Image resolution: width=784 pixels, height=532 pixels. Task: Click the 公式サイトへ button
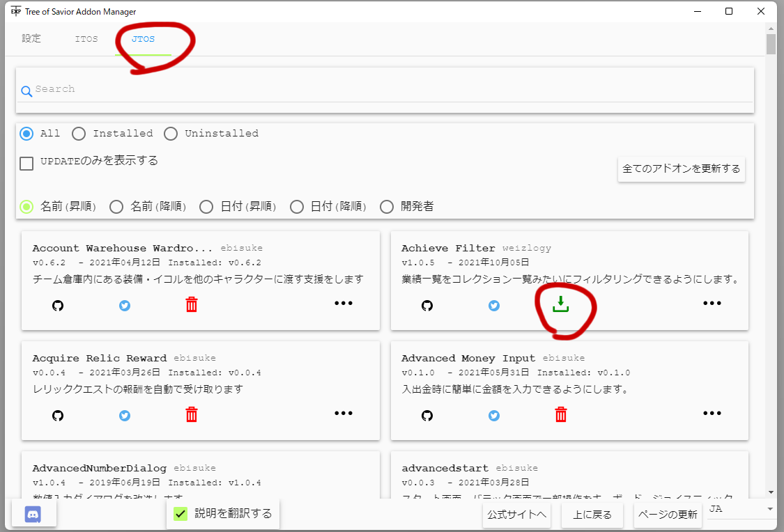(x=516, y=515)
